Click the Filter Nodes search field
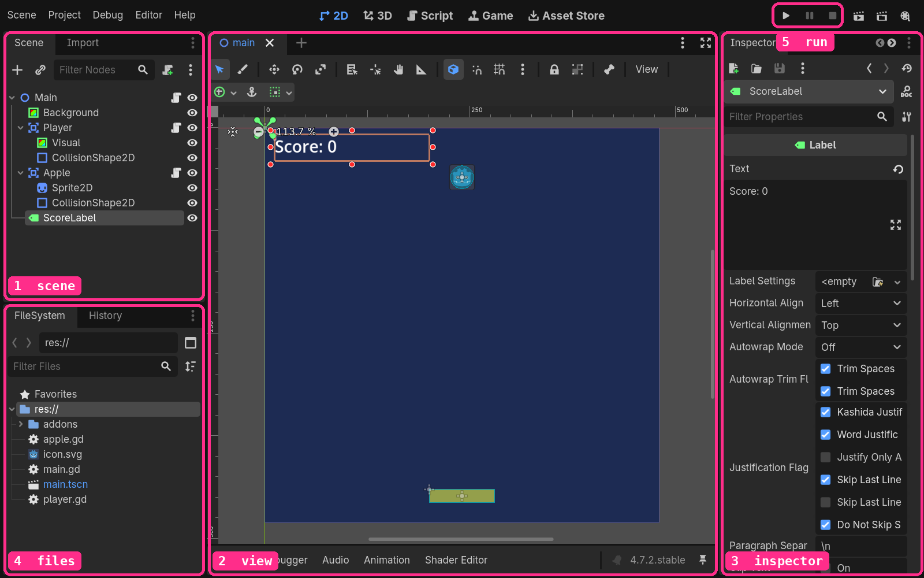Viewport: 924px width, 578px height. (104, 70)
